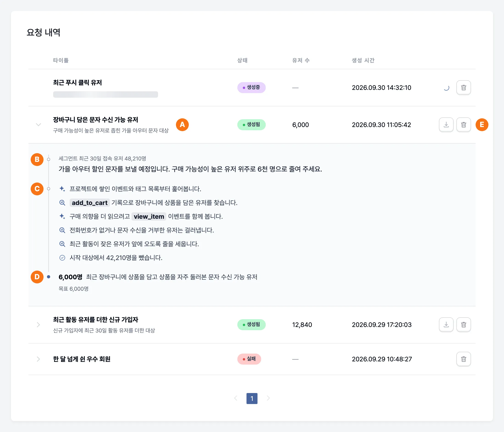
Task: Click the request message starting 가을 아우터 할인 문자
Action: [x=190, y=169]
